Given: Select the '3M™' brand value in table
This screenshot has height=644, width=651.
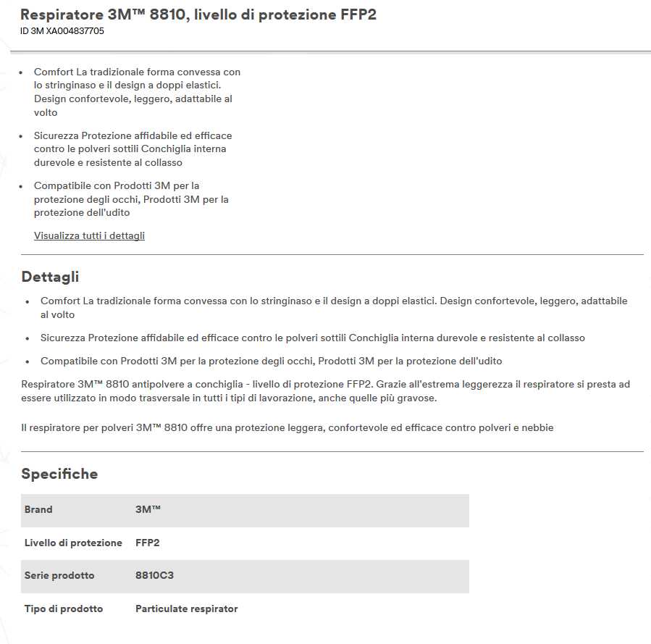Looking at the screenshot, I should [148, 509].
